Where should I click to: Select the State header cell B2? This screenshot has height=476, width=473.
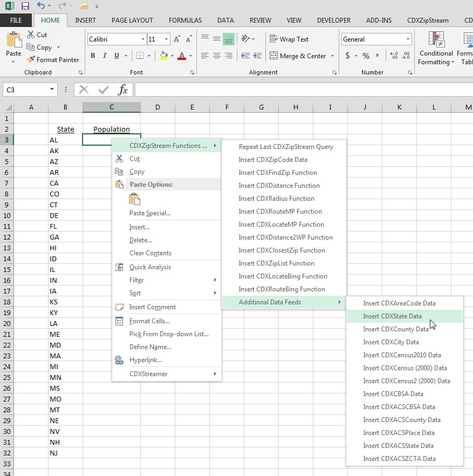(65, 130)
